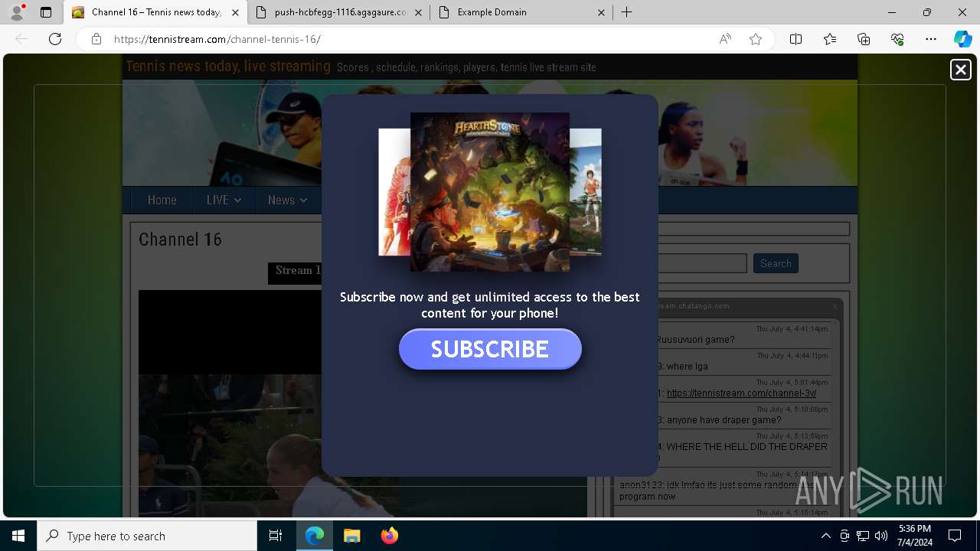The width and height of the screenshot is (980, 551).
Task: Click the browser back arrow
Action: (21, 39)
